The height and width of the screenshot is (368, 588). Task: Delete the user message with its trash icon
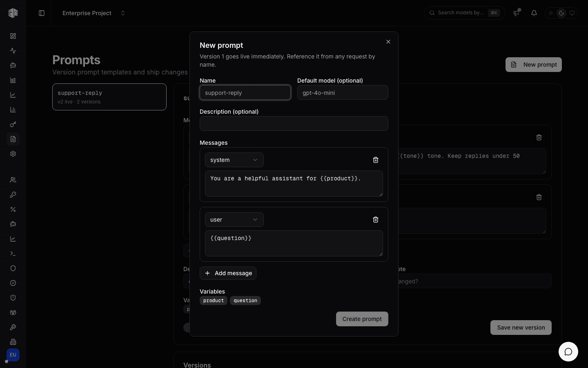tap(376, 220)
